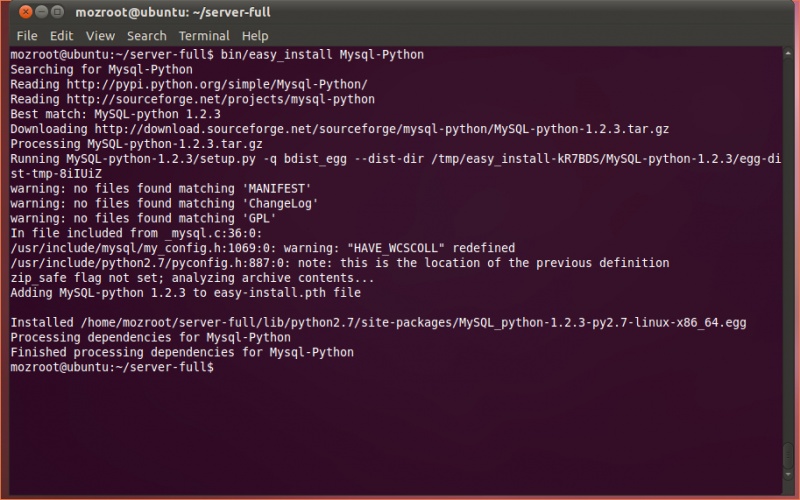This screenshot has width=800, height=500.
Task: Click the pypi.python.org simple Mysql-Python URL
Action: click(217, 84)
